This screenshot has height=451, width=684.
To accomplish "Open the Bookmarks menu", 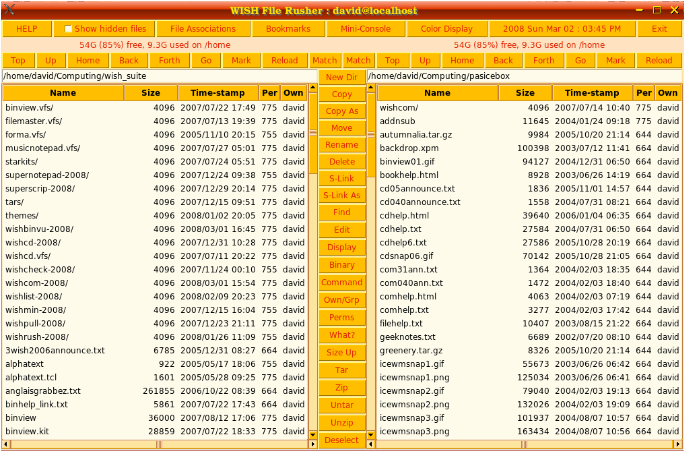I will 288,29.
